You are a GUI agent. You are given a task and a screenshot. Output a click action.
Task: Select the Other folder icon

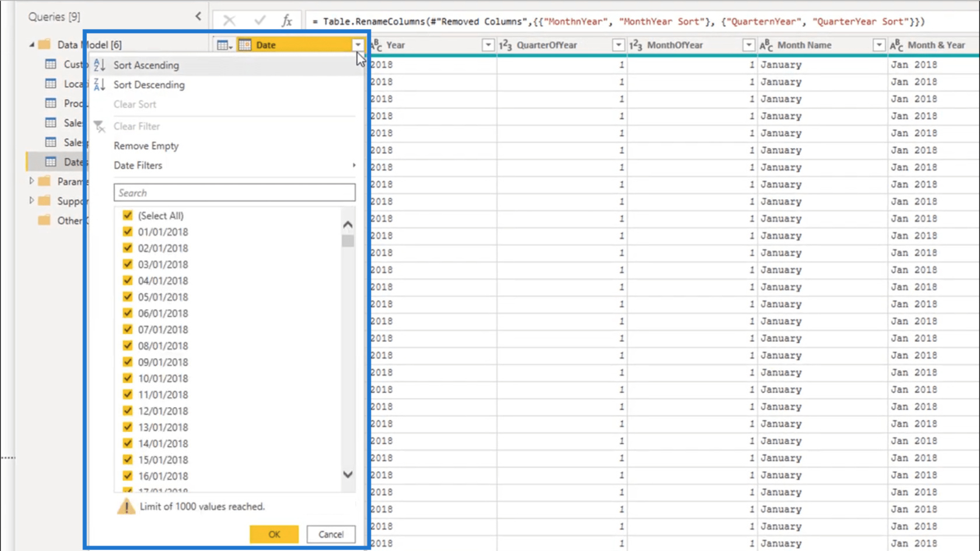pyautogui.click(x=44, y=220)
